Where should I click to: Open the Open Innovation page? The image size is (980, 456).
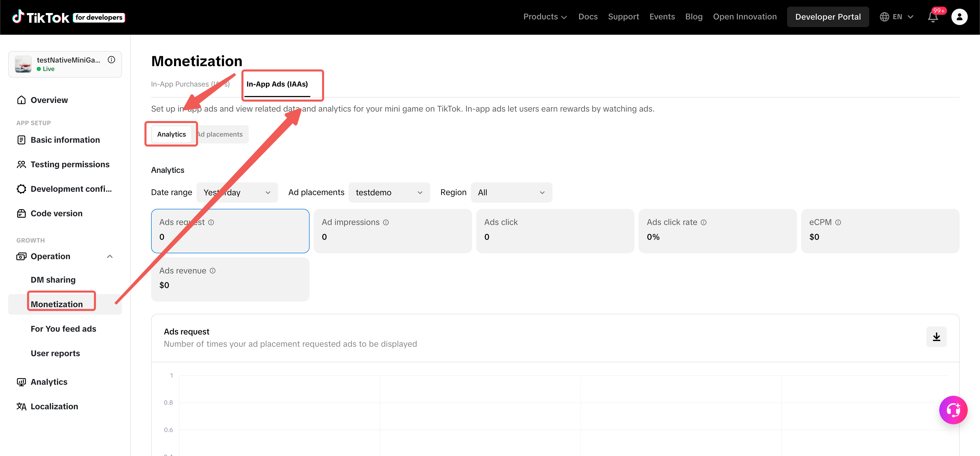(x=744, y=17)
